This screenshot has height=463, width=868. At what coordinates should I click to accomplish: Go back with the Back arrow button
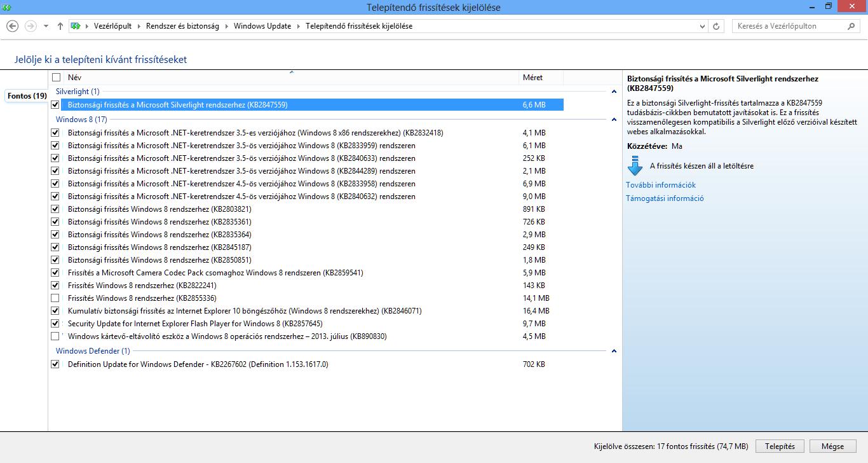coord(12,26)
